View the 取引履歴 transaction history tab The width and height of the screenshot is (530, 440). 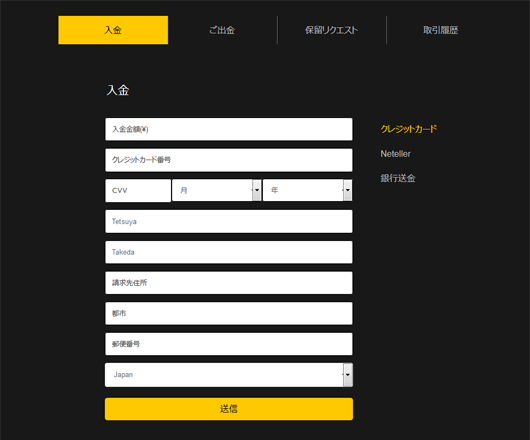click(440, 30)
